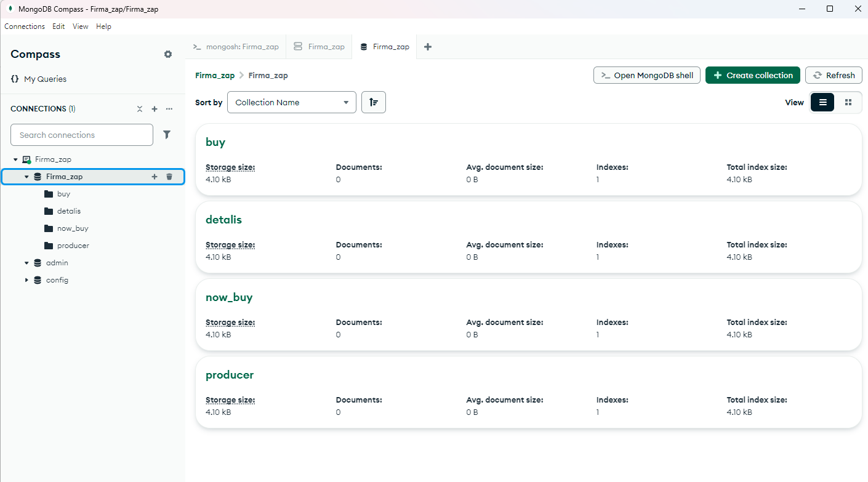Click the Firma_zap connection server icon
868x482 pixels.
click(x=26, y=159)
